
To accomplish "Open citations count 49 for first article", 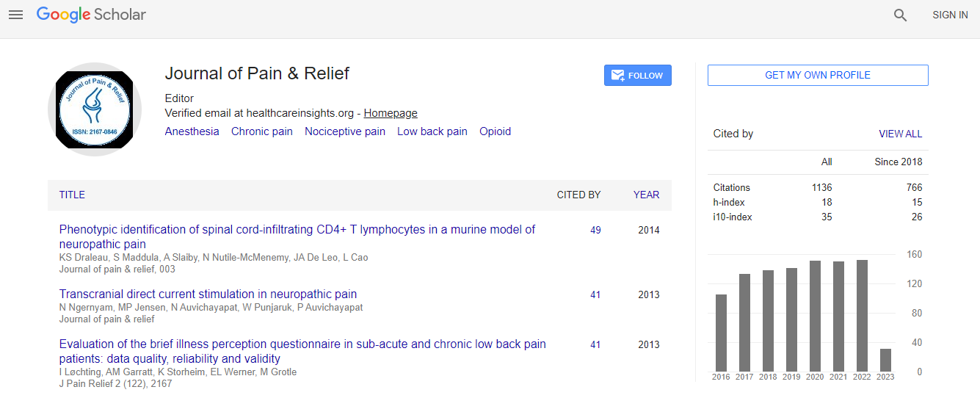I will coord(595,230).
